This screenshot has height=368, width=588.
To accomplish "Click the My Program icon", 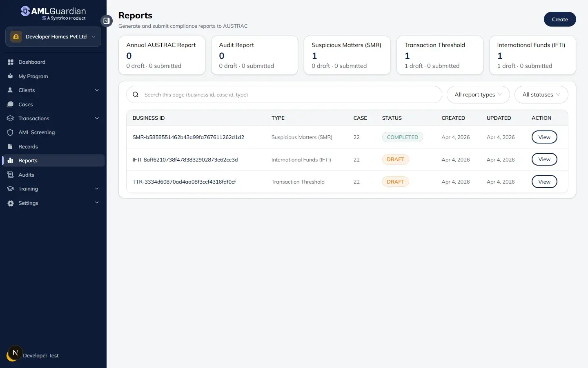I will (x=11, y=76).
